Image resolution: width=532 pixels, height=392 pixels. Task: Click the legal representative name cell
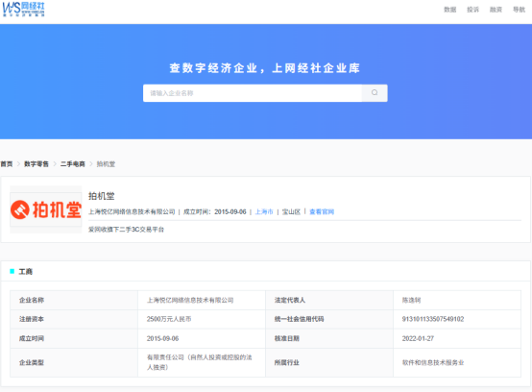pyautogui.click(x=457, y=300)
